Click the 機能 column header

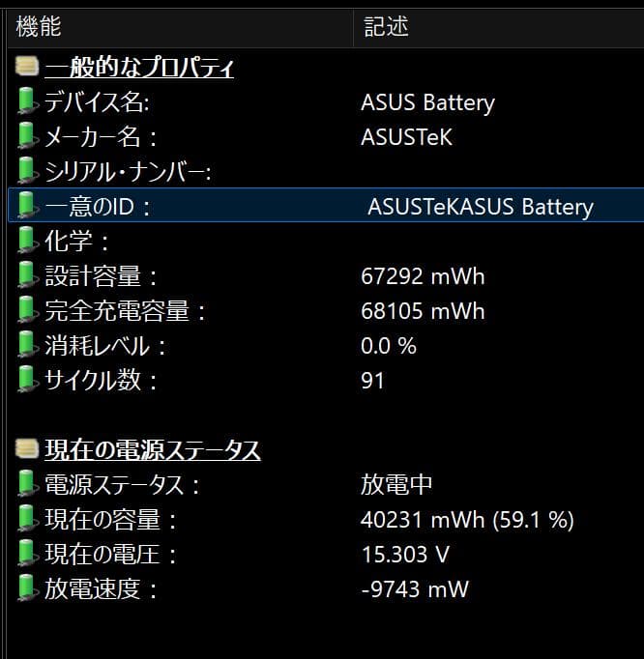[x=180, y=27]
